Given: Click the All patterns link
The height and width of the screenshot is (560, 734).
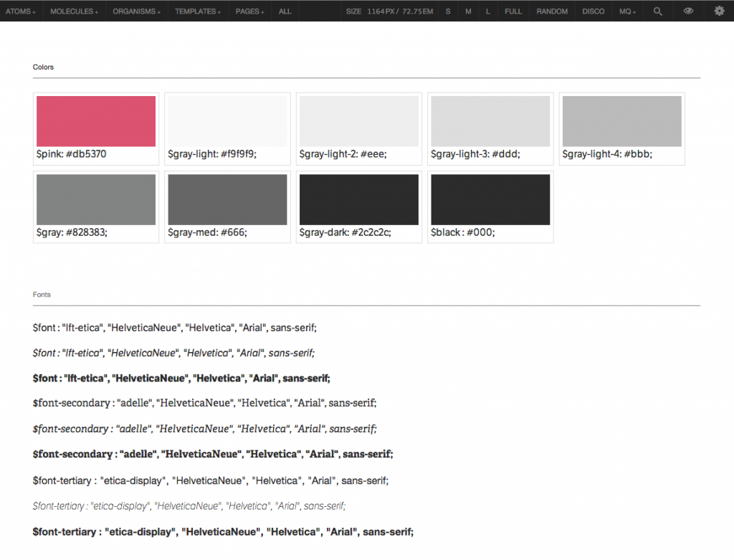Looking at the screenshot, I should (285, 11).
